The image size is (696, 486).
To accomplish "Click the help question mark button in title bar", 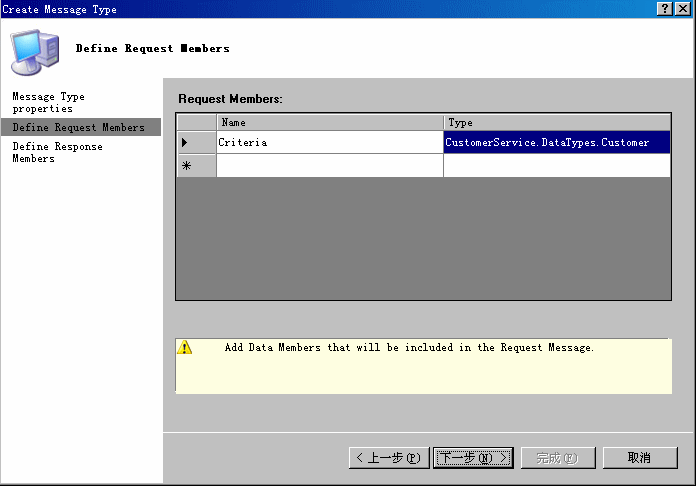I will [x=665, y=9].
